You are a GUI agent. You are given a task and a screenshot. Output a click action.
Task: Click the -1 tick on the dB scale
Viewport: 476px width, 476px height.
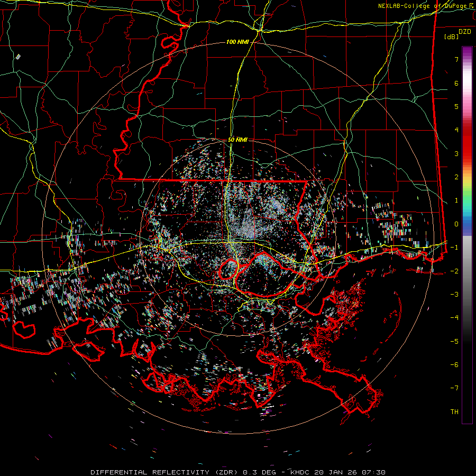click(x=454, y=248)
